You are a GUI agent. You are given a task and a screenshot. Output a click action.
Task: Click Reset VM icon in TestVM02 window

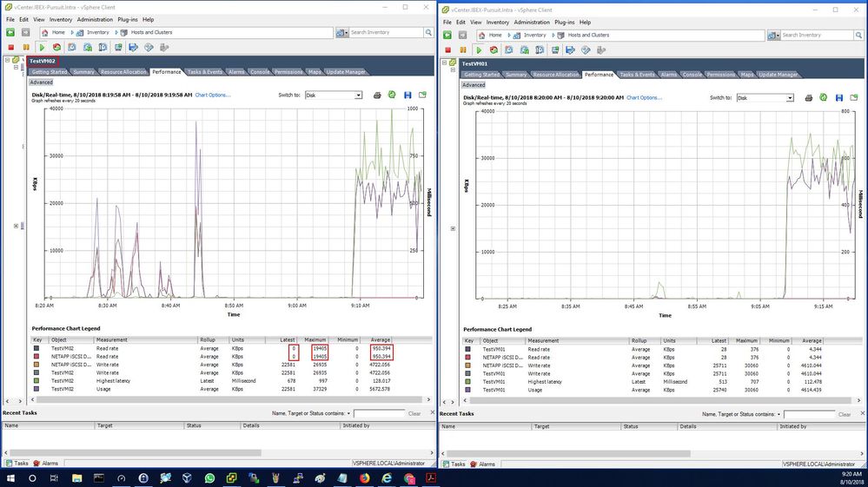[x=56, y=48]
